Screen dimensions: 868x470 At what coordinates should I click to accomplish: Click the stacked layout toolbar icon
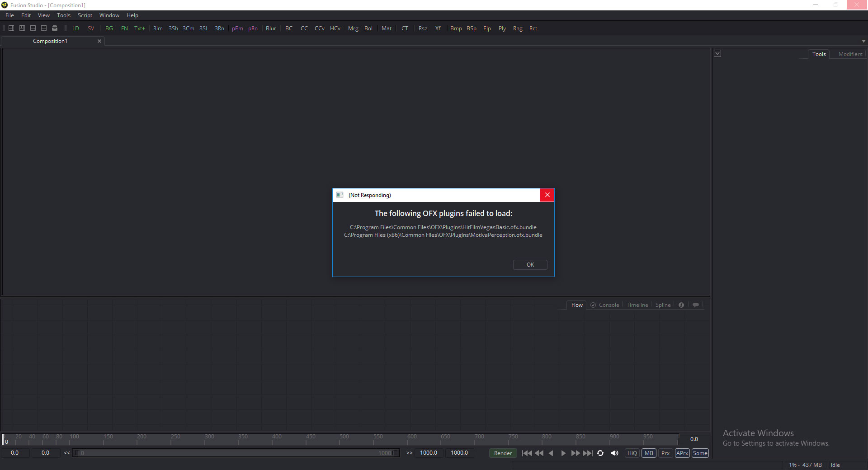(55, 28)
